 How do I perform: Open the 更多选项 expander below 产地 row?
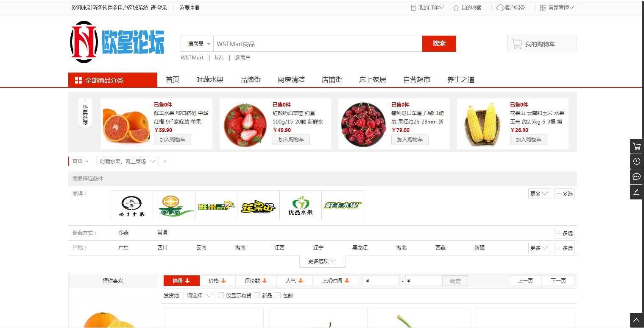321,261
